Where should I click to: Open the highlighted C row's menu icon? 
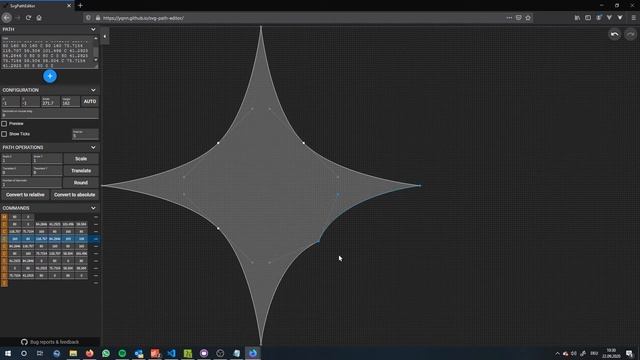96,239
